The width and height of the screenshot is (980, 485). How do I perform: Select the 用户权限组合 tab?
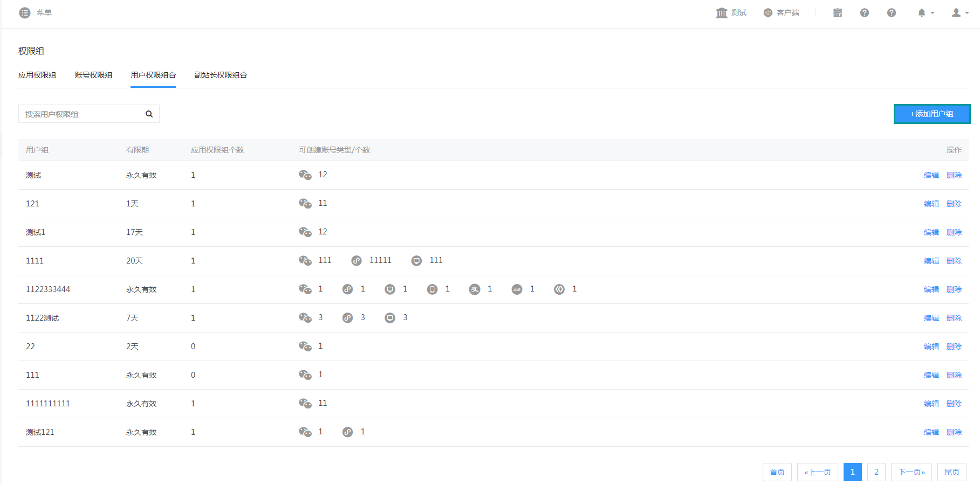click(x=153, y=75)
